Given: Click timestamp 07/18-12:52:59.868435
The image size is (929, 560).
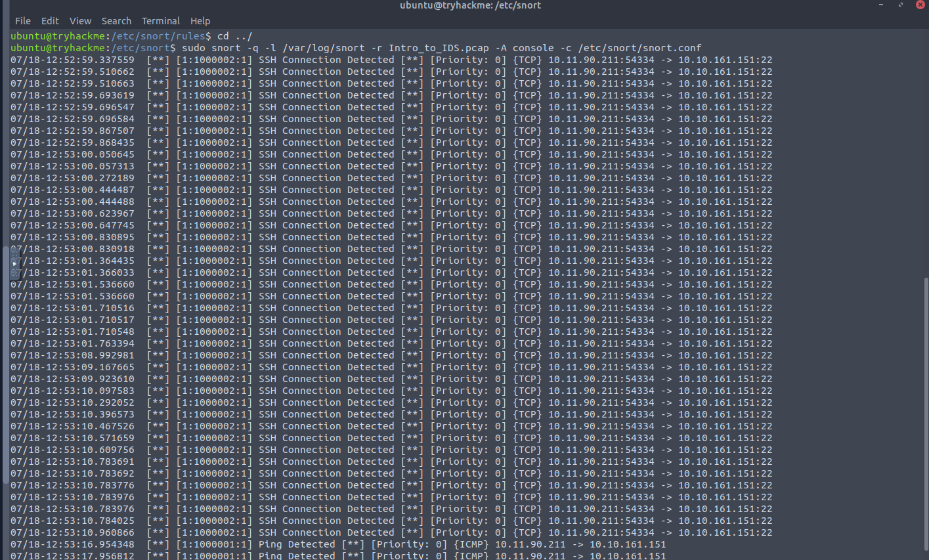Looking at the screenshot, I should 72,142.
